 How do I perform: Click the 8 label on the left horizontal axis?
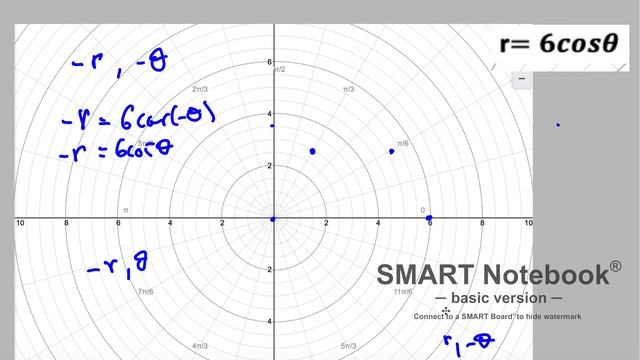66,223
